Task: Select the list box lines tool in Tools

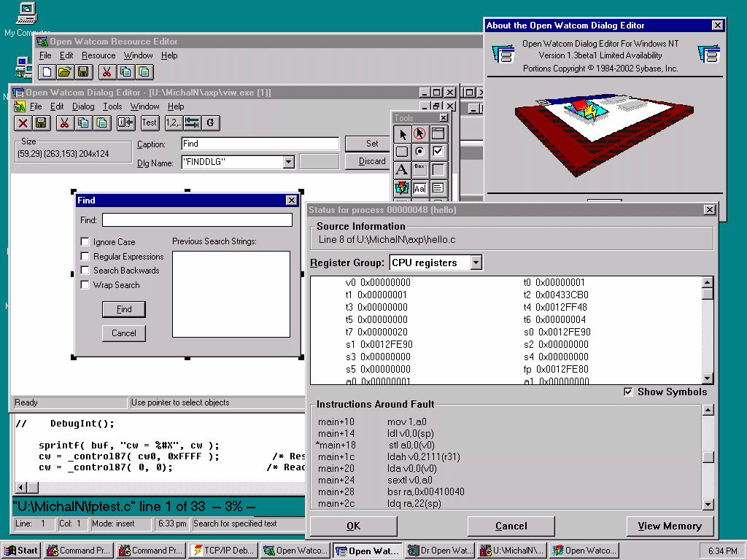Action: click(438, 188)
